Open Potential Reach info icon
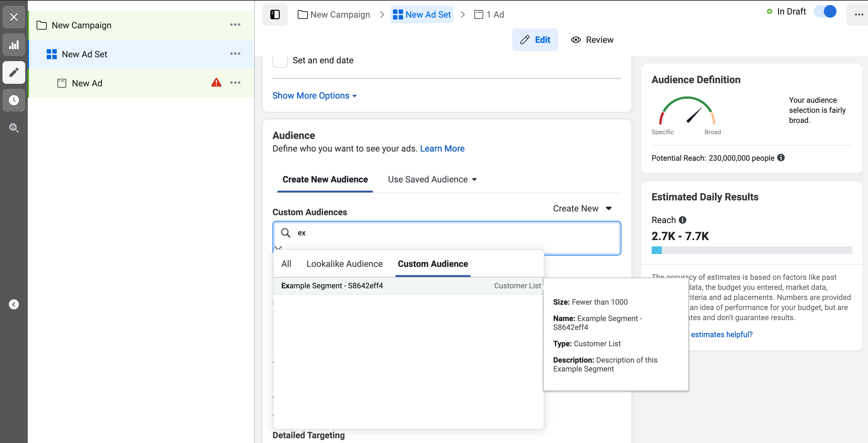868x443 pixels. coord(781,158)
